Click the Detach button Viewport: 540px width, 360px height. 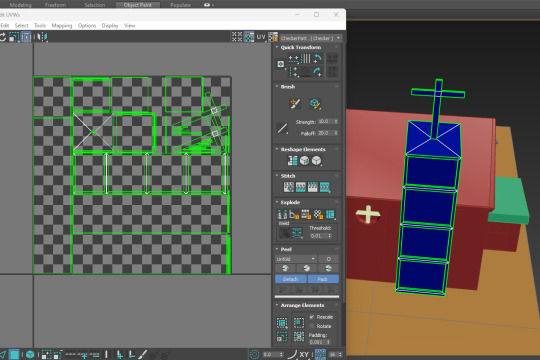click(x=291, y=279)
